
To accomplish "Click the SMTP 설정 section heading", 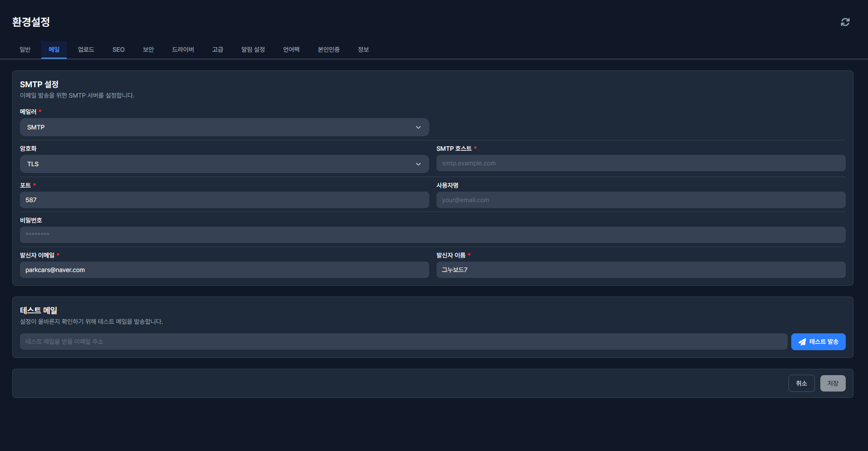I will [39, 84].
